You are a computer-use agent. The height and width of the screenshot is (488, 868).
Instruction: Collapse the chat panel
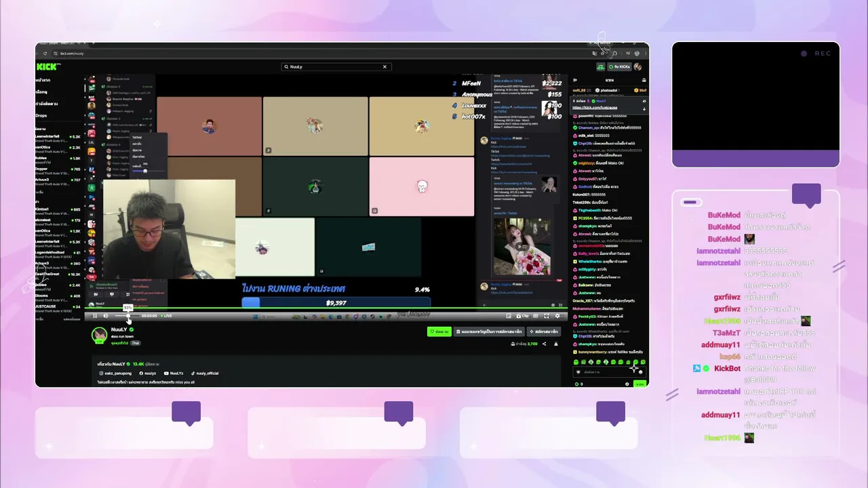pyautogui.click(x=575, y=80)
